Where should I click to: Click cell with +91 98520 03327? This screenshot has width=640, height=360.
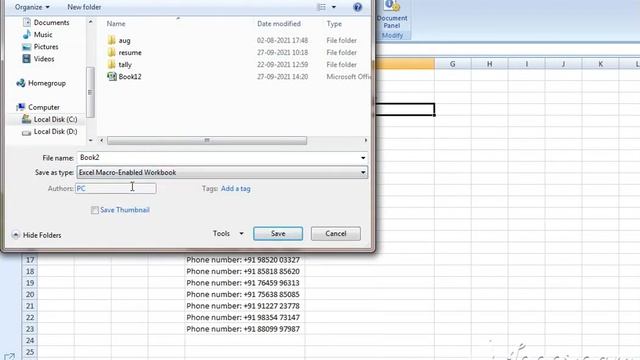pyautogui.click(x=244, y=260)
